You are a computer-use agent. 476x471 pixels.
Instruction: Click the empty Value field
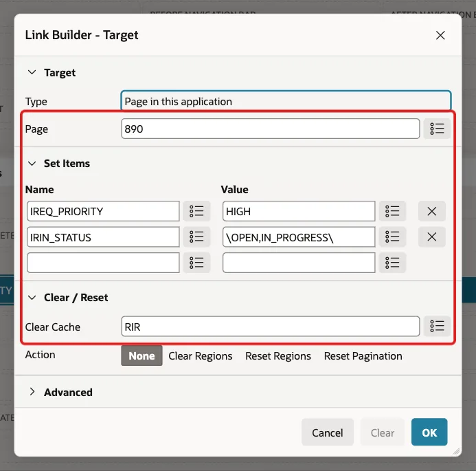(299, 263)
